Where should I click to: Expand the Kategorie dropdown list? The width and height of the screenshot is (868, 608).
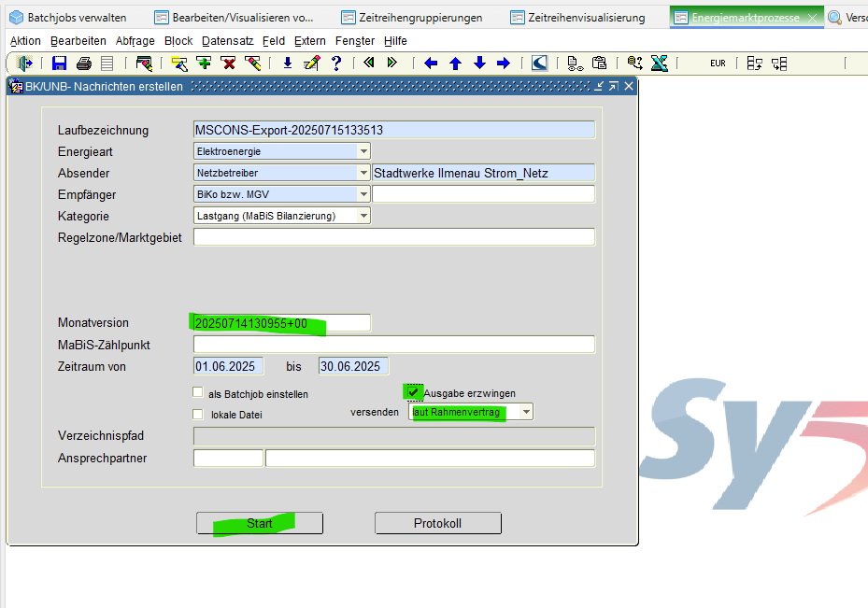tap(363, 216)
